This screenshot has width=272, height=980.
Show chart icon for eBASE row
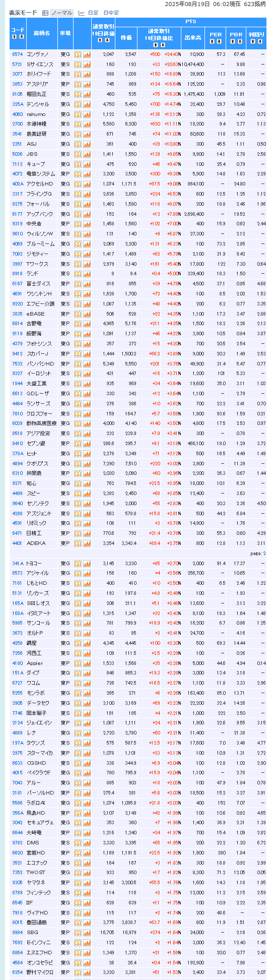(x=87, y=314)
